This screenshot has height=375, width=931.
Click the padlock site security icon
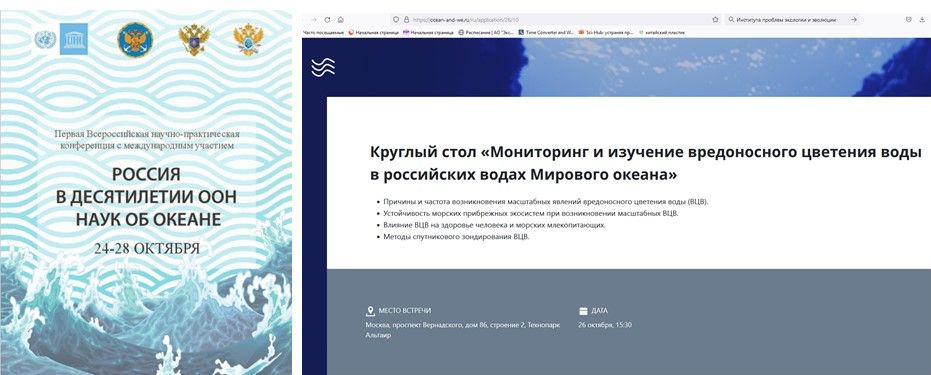point(406,20)
